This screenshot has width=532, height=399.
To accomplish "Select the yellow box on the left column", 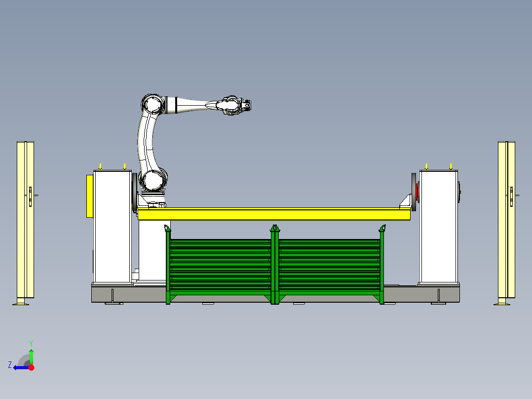I will point(90,196).
